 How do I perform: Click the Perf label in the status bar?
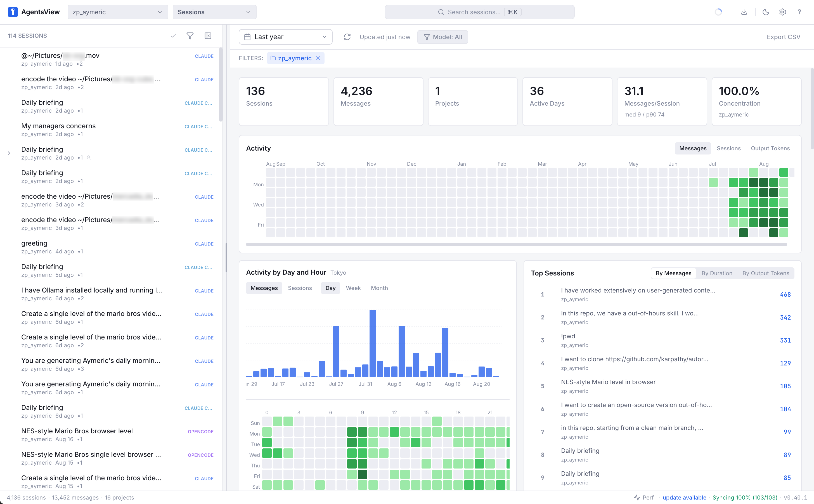(x=648, y=497)
